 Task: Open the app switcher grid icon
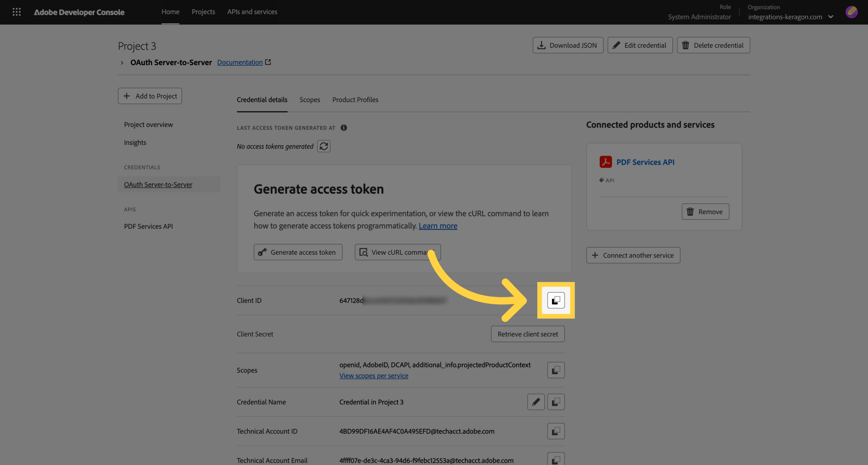click(17, 12)
